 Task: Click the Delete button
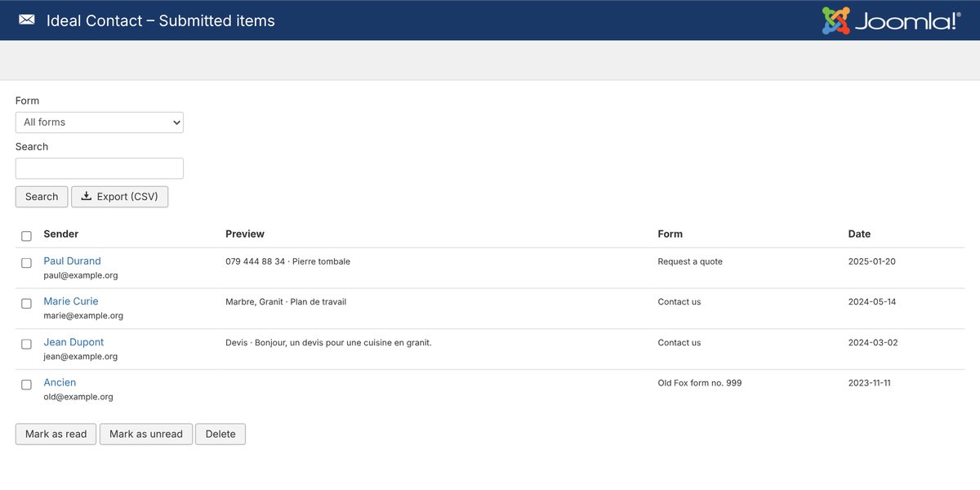click(220, 434)
